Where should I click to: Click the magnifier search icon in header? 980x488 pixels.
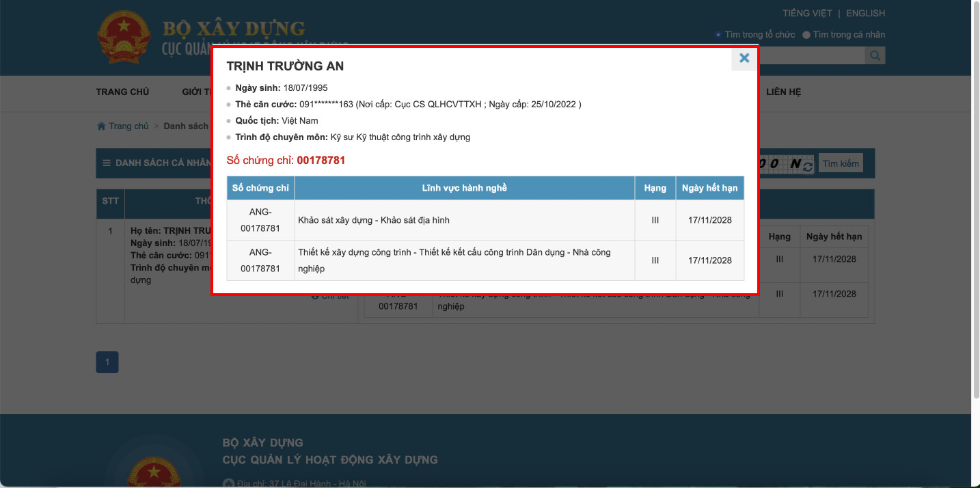coord(875,55)
